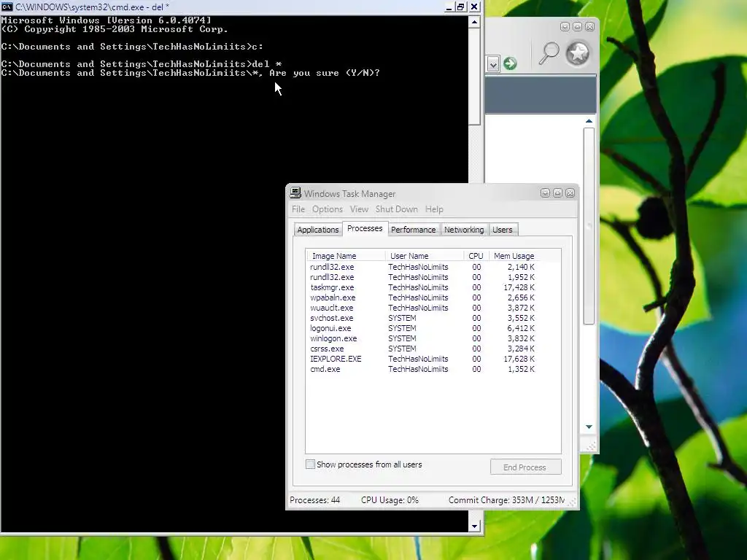Select the taskmgr.exe process row
The image size is (747, 560).
coord(422,287)
